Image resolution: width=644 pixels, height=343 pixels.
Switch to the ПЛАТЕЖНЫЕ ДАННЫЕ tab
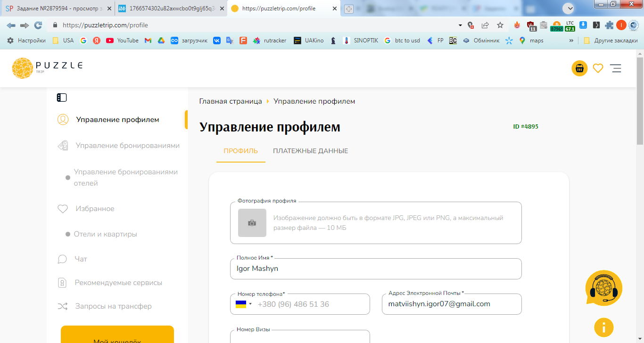point(311,151)
